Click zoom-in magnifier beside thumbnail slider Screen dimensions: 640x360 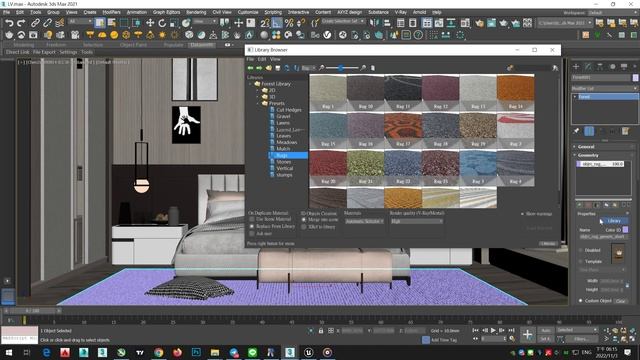pos(363,68)
